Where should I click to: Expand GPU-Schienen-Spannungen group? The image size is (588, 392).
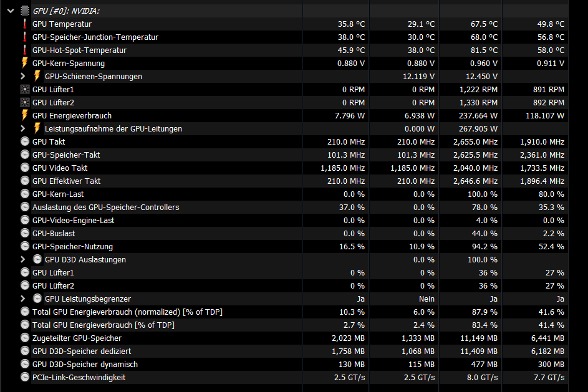coord(23,77)
